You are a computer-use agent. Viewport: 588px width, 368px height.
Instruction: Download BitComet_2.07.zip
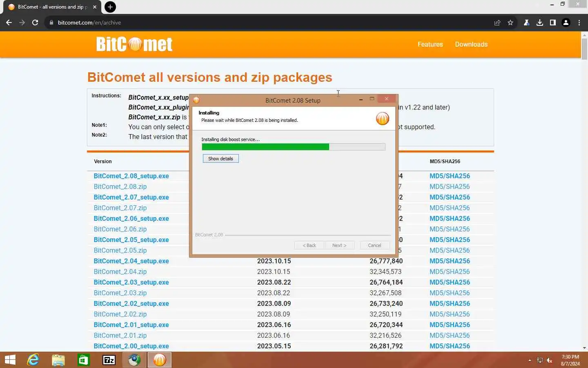[120, 208]
